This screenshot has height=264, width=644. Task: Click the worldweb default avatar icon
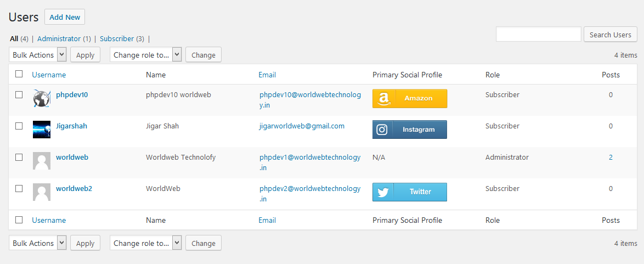click(x=42, y=161)
